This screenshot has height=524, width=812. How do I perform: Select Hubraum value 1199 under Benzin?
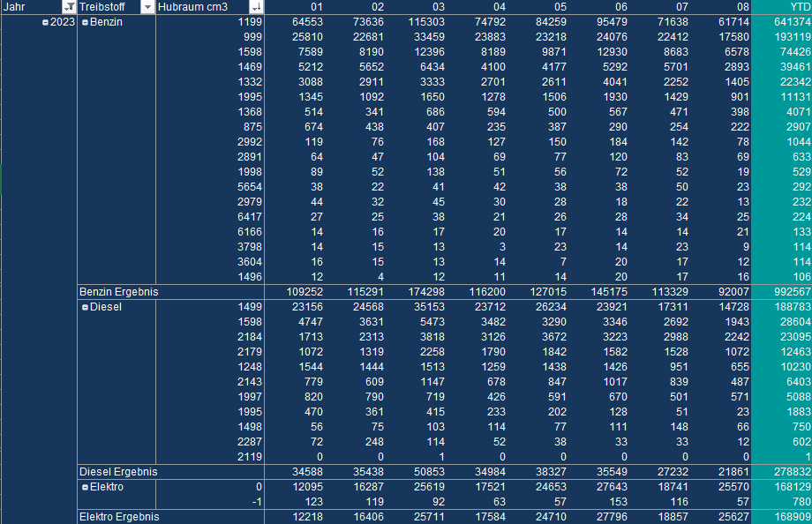click(x=251, y=21)
